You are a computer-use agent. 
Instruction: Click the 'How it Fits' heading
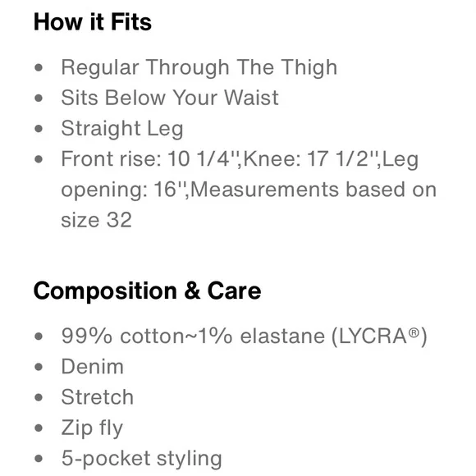(93, 22)
